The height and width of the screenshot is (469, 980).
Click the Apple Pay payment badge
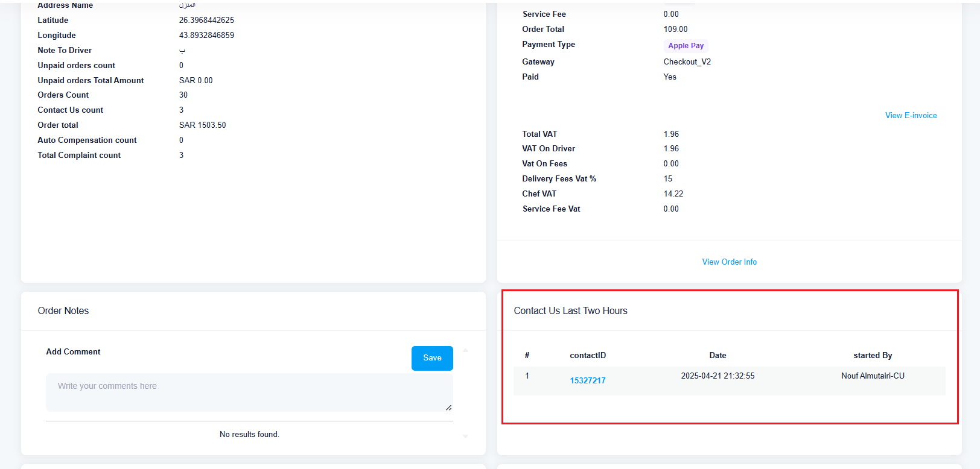pos(686,46)
